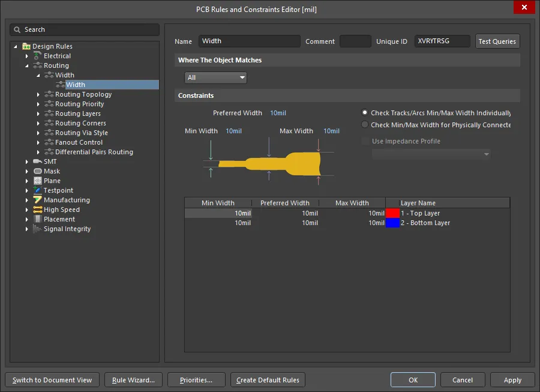This screenshot has height=392, width=540.
Task: Click Switch to Document View button
Action: tap(52, 380)
